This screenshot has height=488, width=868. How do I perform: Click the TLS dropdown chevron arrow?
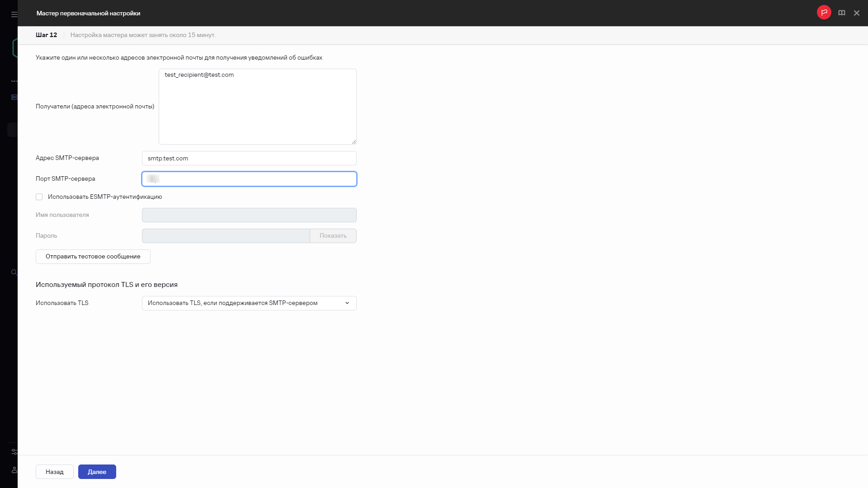[x=347, y=303]
